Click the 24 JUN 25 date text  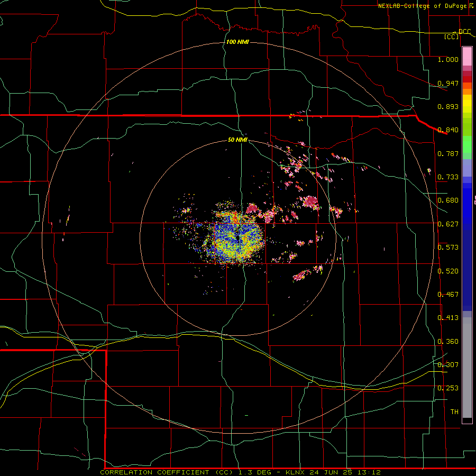click(331, 472)
